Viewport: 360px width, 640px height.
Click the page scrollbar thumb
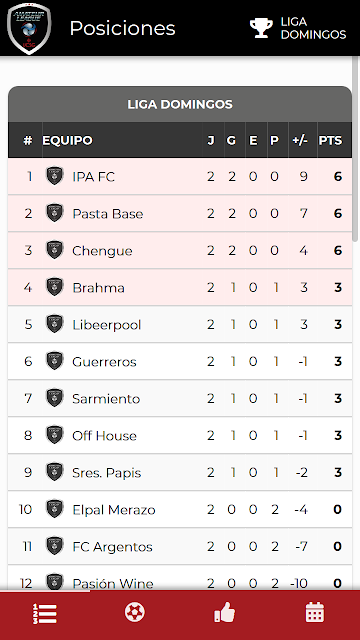pos(356,149)
